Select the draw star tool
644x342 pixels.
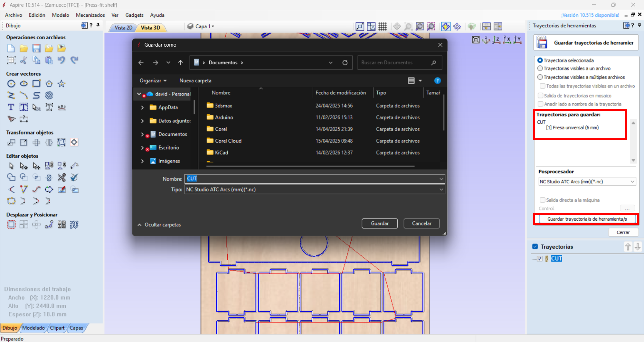coord(62,84)
